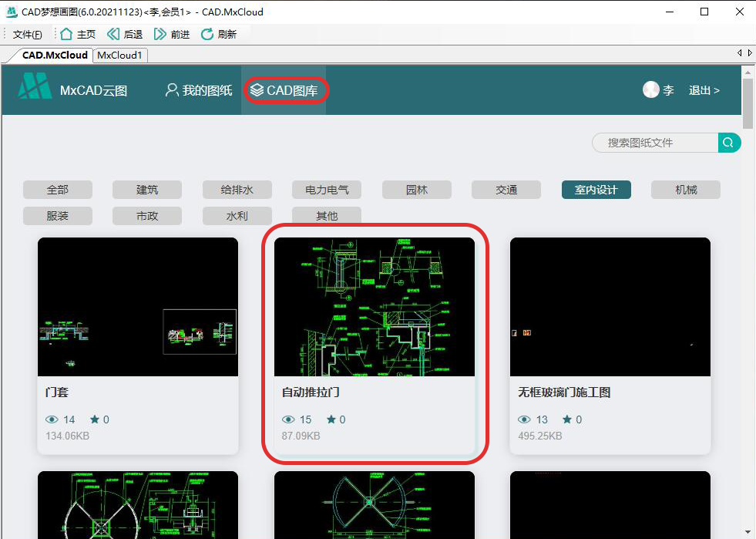Maximize the CAD梦想画图 window
This screenshot has height=539, width=756.
tap(704, 12)
